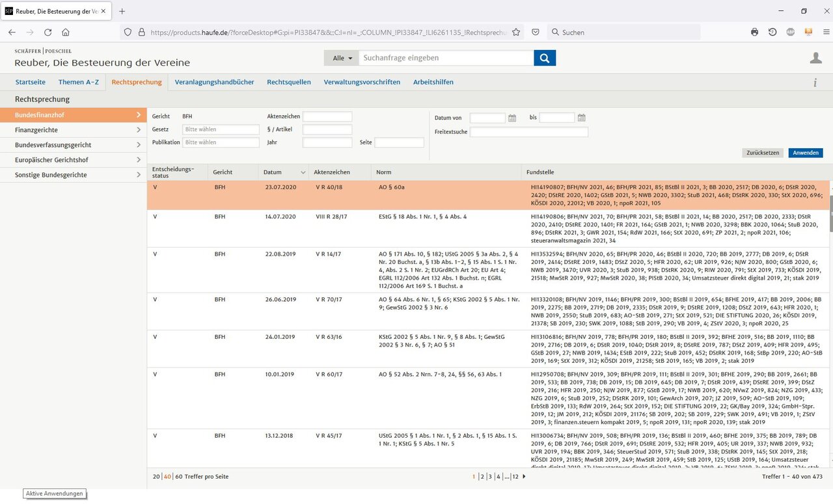Open the Alle search scope dropdown
Viewport: 833px width, 504px height.
pos(342,58)
